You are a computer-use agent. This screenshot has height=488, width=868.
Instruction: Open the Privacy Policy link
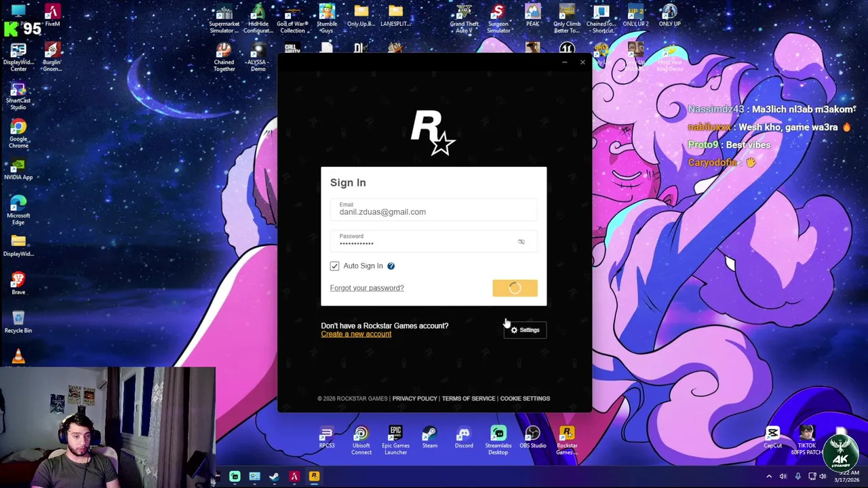(414, 399)
